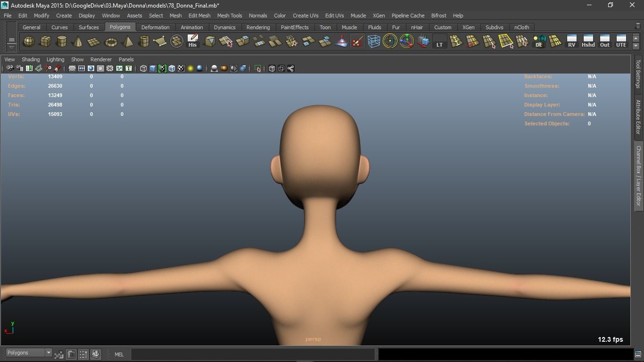
Task: Click inside the MEL command input field
Action: (x=253, y=354)
